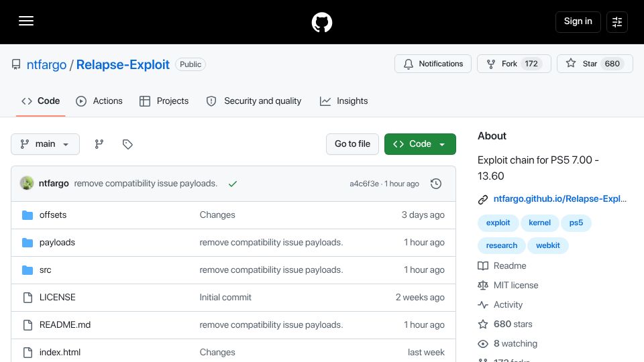
Task: Open the Insights tab
Action: (343, 101)
